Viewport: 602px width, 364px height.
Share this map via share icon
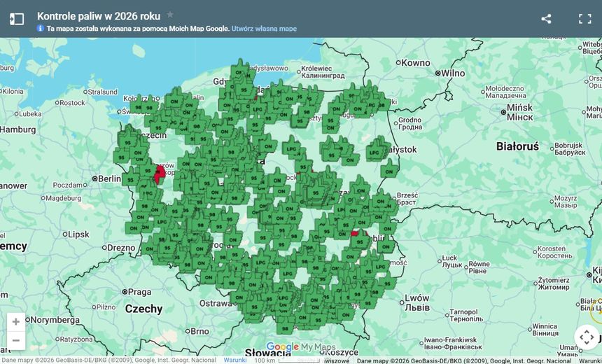[546, 19]
